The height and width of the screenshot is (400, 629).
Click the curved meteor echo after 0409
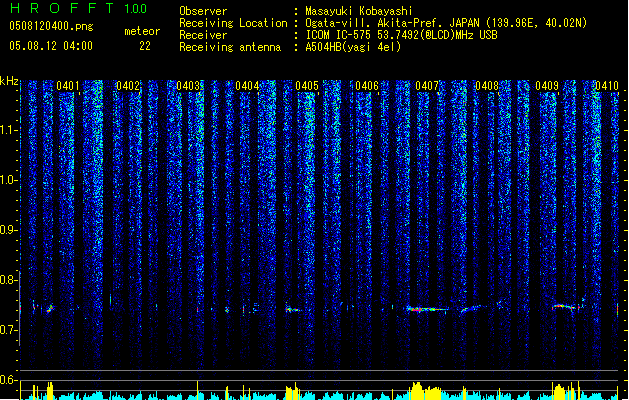point(566,307)
